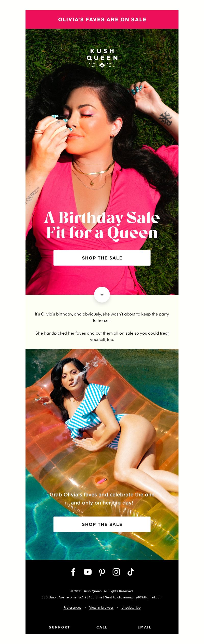Open the Preferences link
204x644 pixels.
click(72, 608)
